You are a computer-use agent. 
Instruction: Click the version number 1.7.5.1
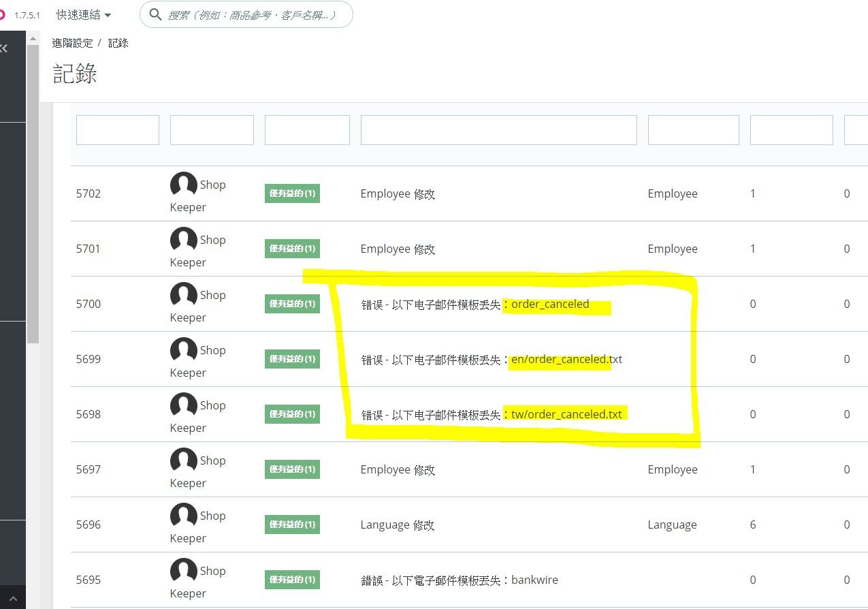[28, 15]
